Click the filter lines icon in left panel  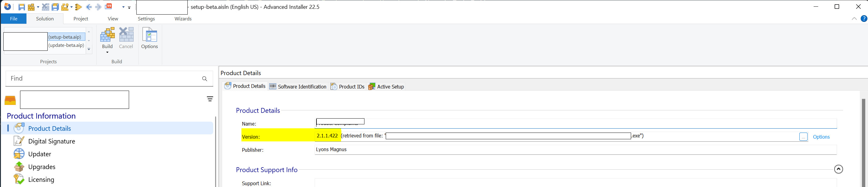(210, 99)
